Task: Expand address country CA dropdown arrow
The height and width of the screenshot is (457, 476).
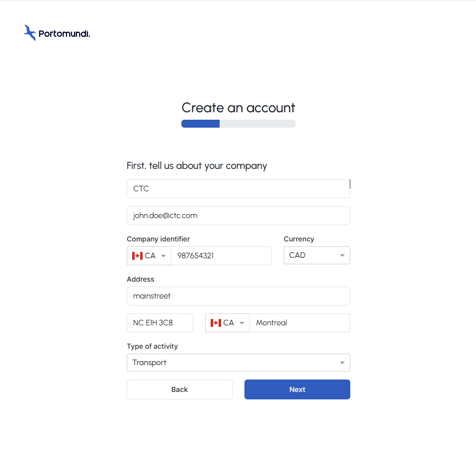Action: [242, 323]
